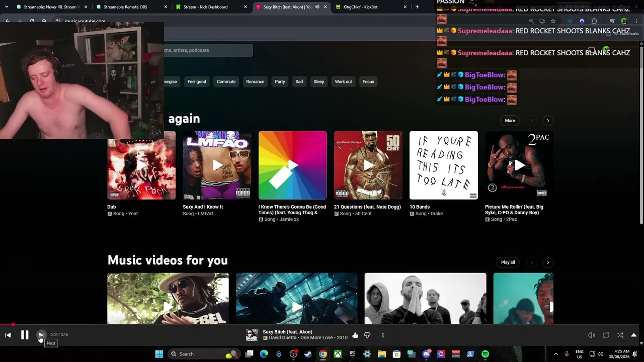Click the browser back arrow
644x362 pixels.
tap(8, 21)
